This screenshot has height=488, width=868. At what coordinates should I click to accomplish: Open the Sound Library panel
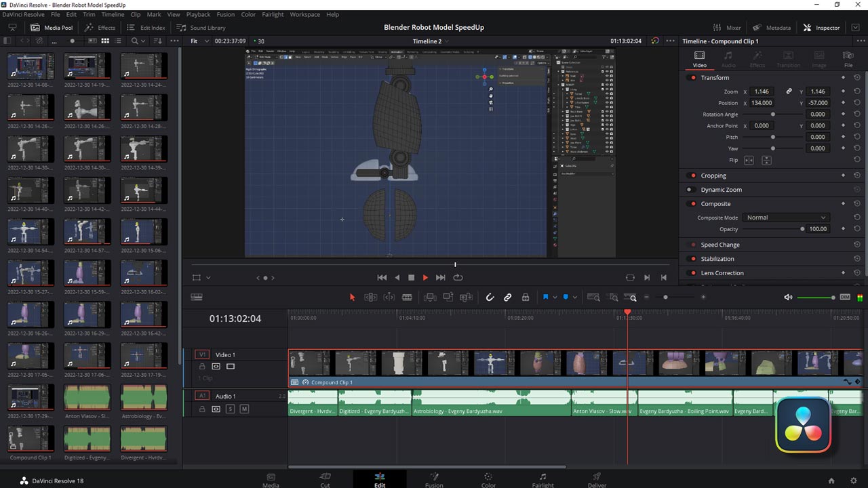[x=201, y=28]
